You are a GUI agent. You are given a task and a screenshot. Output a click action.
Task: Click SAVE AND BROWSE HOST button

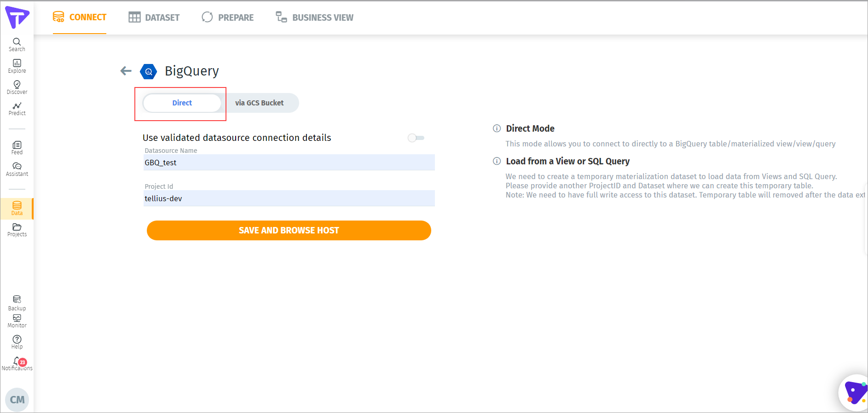point(289,230)
